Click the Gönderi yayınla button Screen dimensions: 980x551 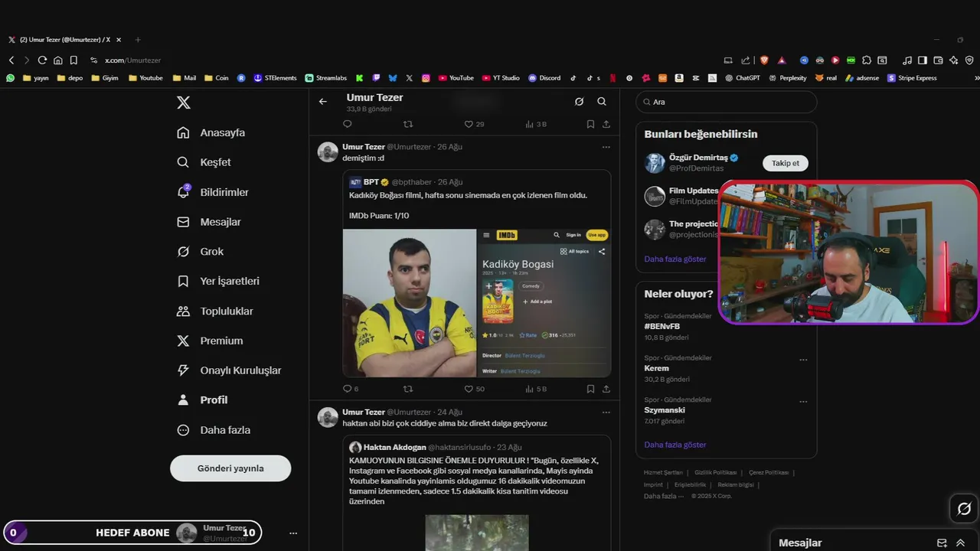coord(230,468)
